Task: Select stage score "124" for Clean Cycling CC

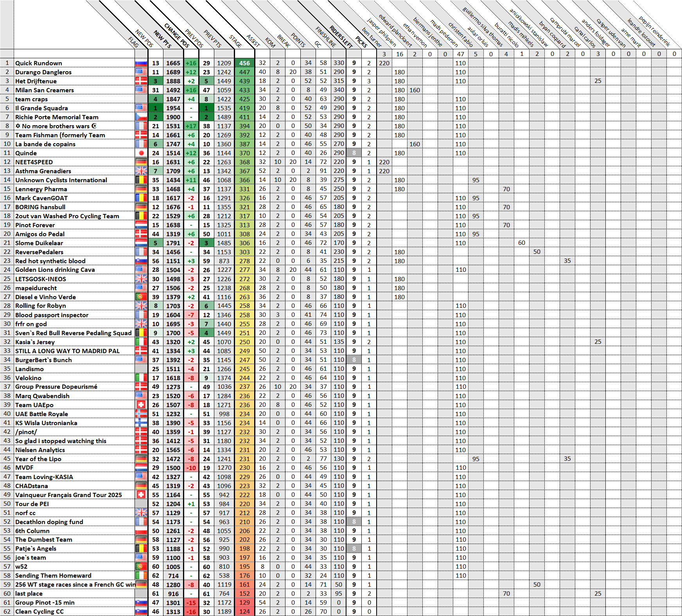Action: point(244,612)
